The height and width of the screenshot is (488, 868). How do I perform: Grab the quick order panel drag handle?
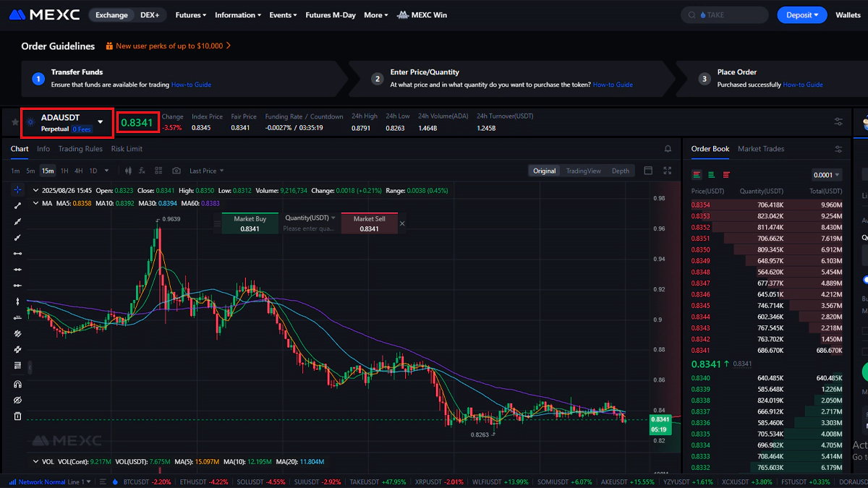(216, 223)
